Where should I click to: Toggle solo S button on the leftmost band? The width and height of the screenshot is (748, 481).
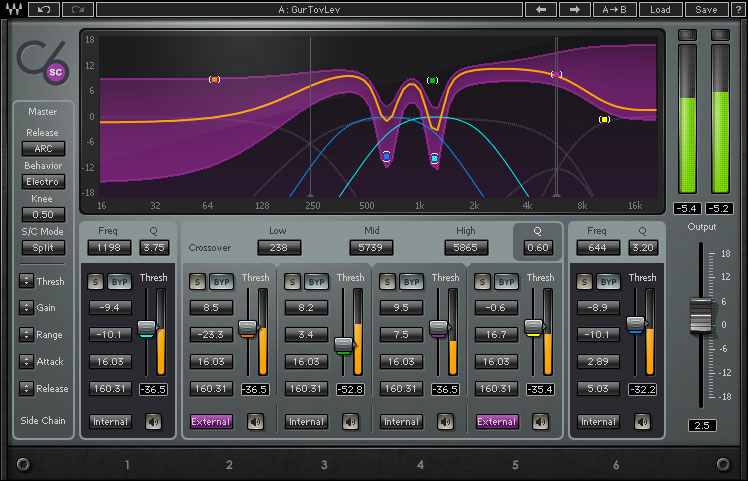click(x=96, y=282)
